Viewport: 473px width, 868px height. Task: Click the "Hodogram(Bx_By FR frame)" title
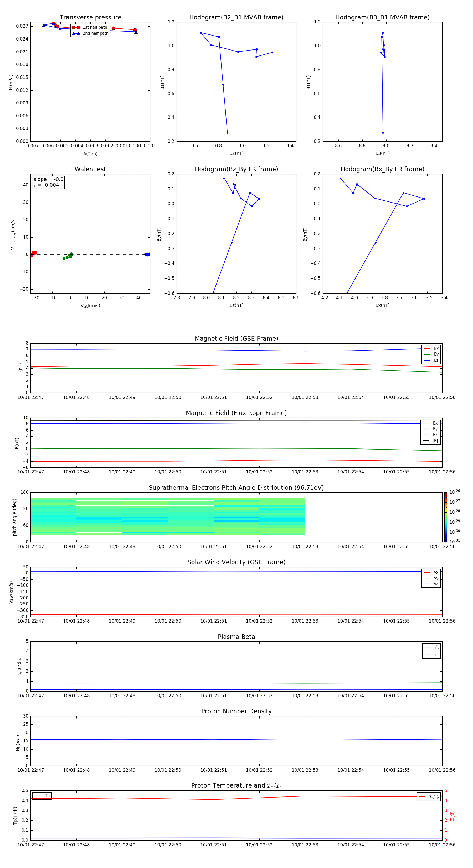pyautogui.click(x=382, y=169)
